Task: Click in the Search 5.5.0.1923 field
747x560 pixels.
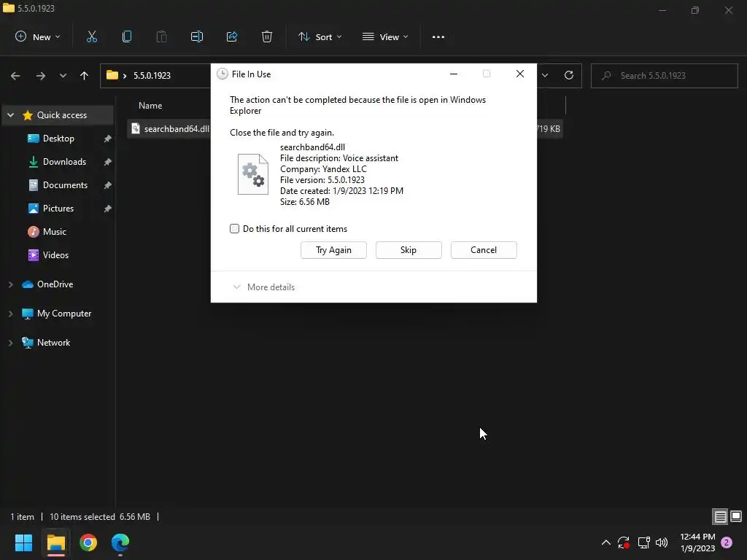Action: [x=664, y=76]
